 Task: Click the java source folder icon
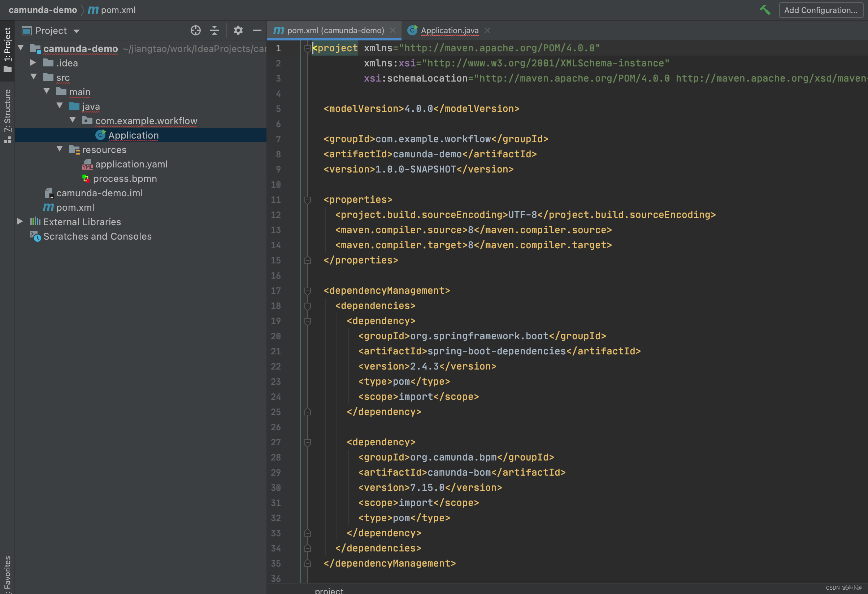coord(74,106)
